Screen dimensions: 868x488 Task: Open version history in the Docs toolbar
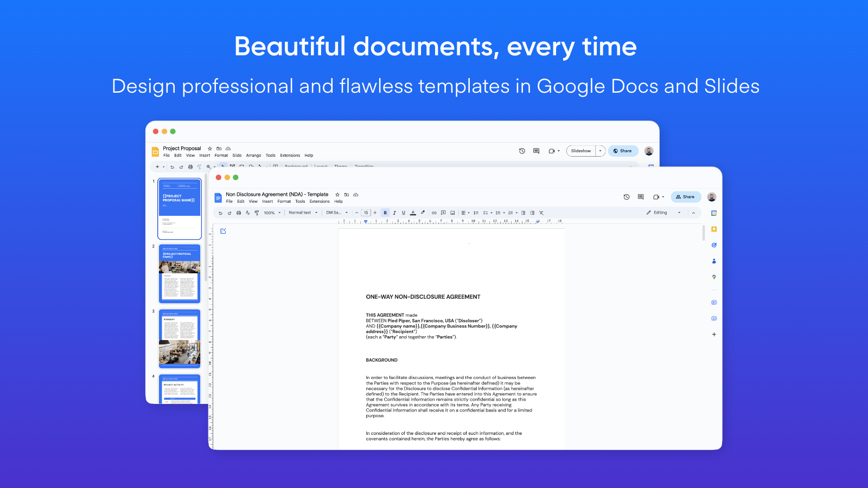(x=626, y=197)
